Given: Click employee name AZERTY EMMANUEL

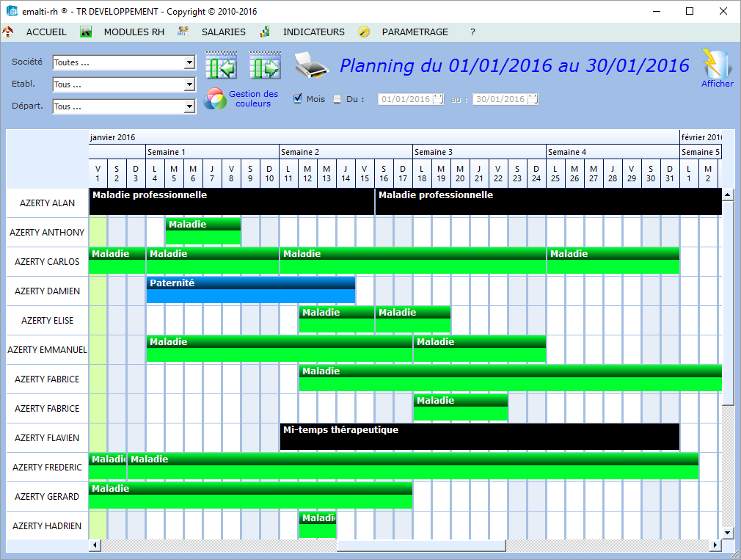Looking at the screenshot, I should [47, 349].
